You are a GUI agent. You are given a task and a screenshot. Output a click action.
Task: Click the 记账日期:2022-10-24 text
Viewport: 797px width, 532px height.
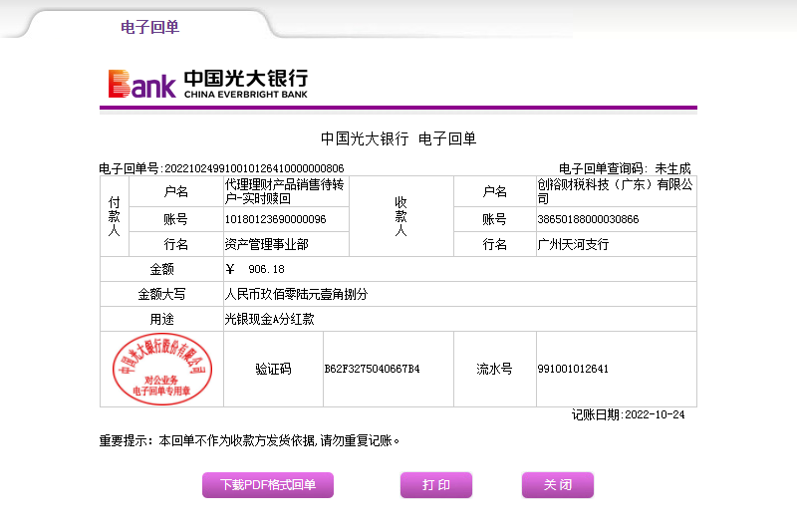[629, 414]
